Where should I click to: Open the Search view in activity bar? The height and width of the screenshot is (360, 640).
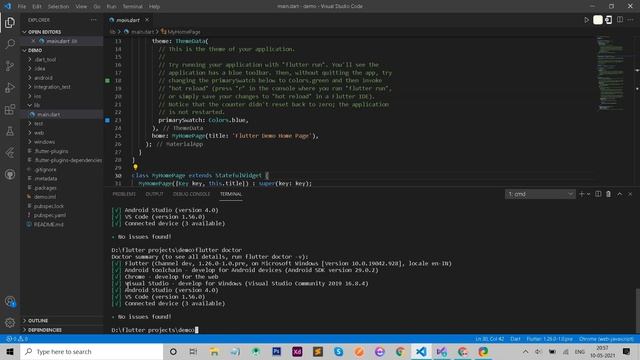(10, 44)
